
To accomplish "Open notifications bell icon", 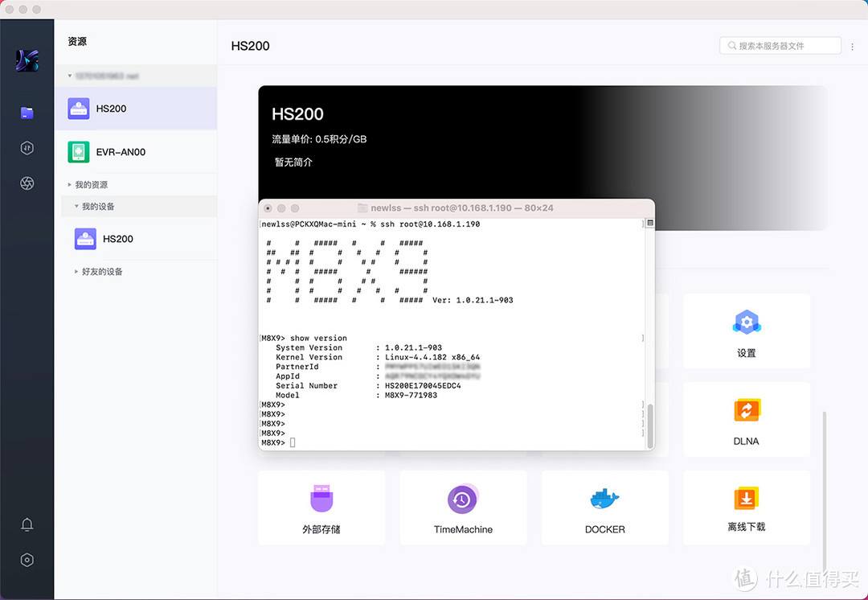I will 27,524.
